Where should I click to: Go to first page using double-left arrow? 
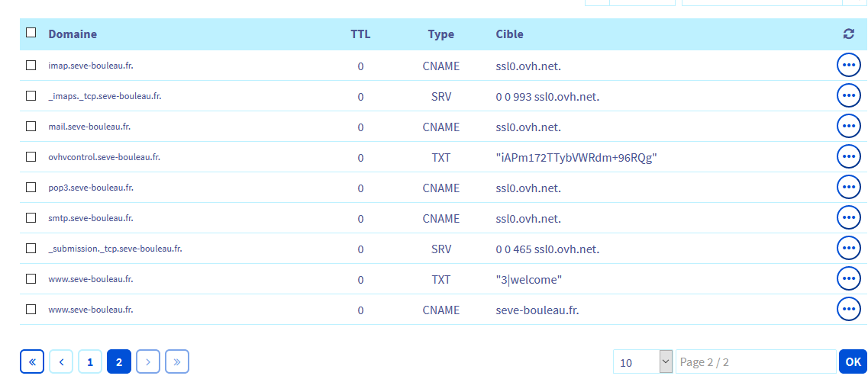point(32,362)
